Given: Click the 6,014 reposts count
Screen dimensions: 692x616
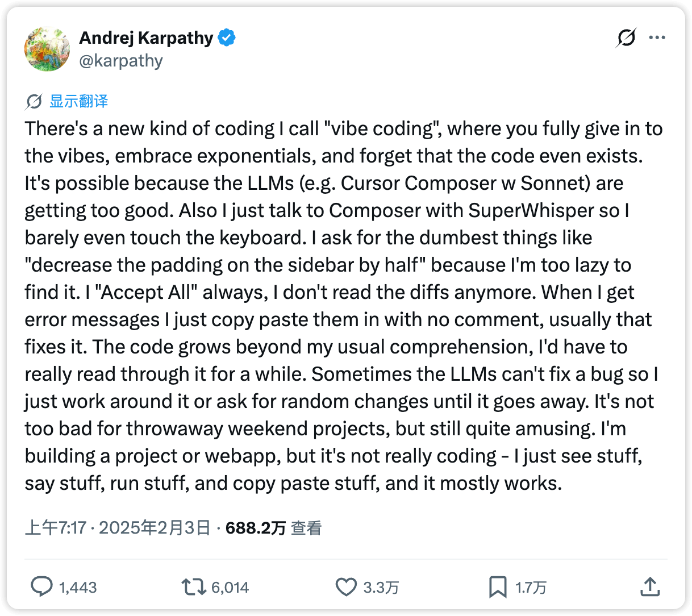Looking at the screenshot, I should tap(230, 588).
